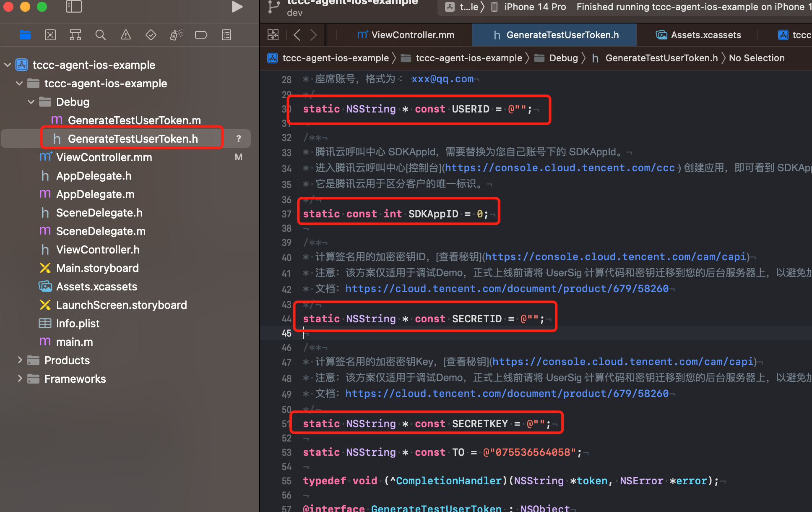The height and width of the screenshot is (512, 812).
Task: Open the Source Control navigator
Action: tap(50, 35)
